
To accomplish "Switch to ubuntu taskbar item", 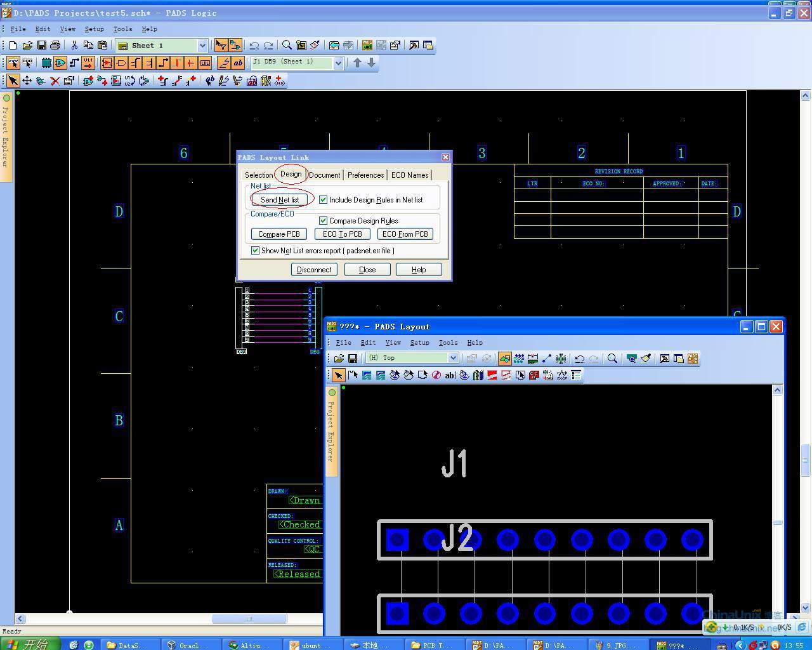I will coord(314,645).
